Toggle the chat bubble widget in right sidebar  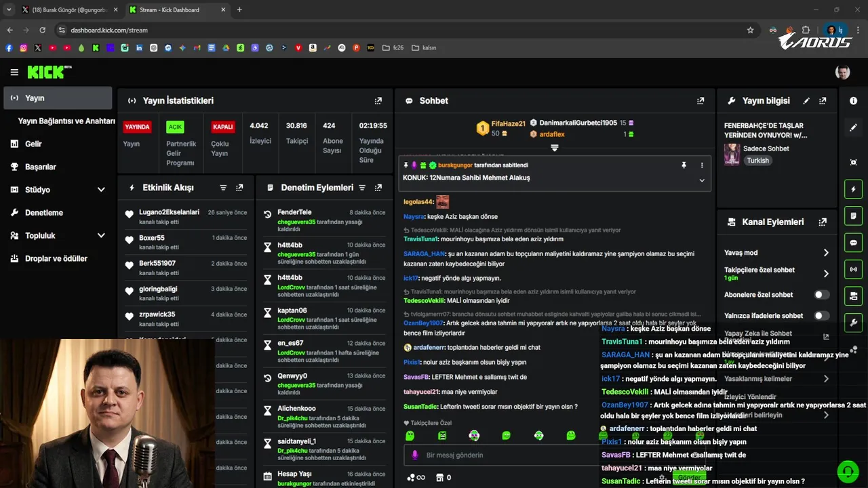coord(853,243)
